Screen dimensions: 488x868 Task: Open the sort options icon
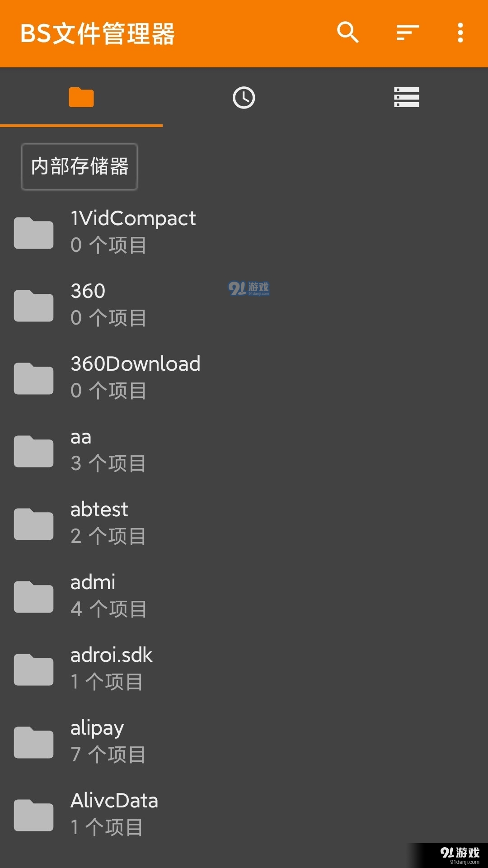click(x=408, y=33)
